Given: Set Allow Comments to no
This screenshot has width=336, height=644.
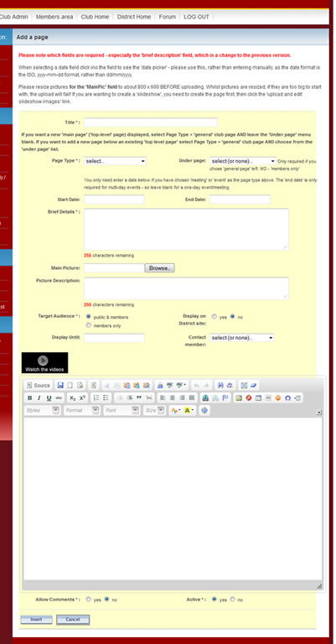Looking at the screenshot, I should (106, 600).
